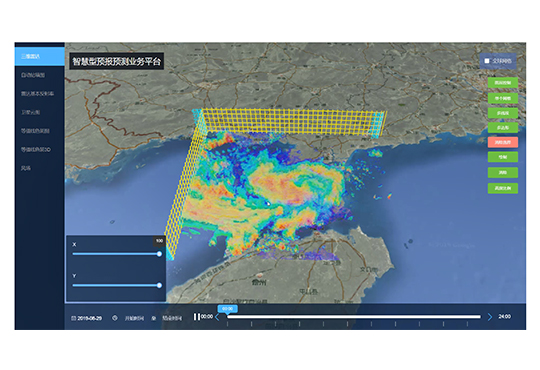Click the X slider handle
This screenshot has width=540, height=370.
point(159,254)
